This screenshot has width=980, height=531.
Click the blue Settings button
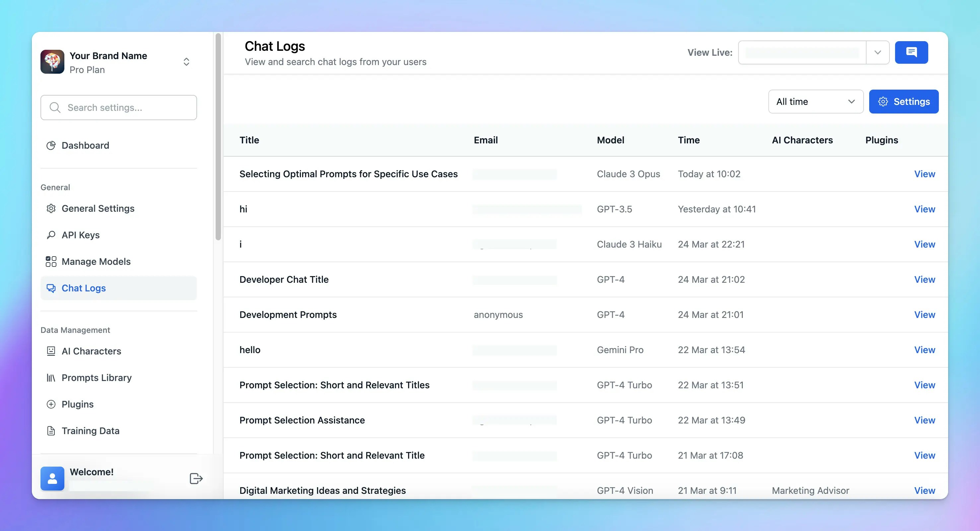click(x=904, y=102)
